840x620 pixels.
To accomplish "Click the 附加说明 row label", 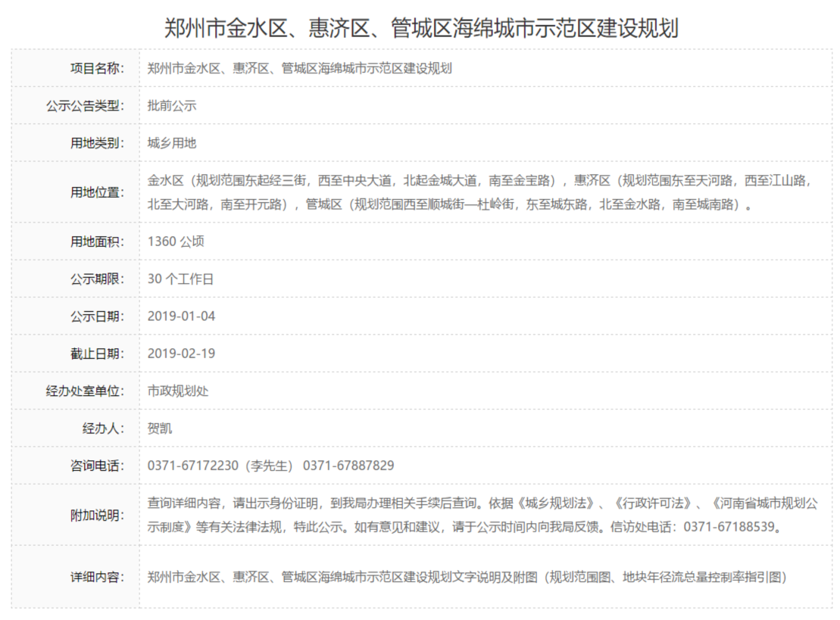I will [96, 516].
